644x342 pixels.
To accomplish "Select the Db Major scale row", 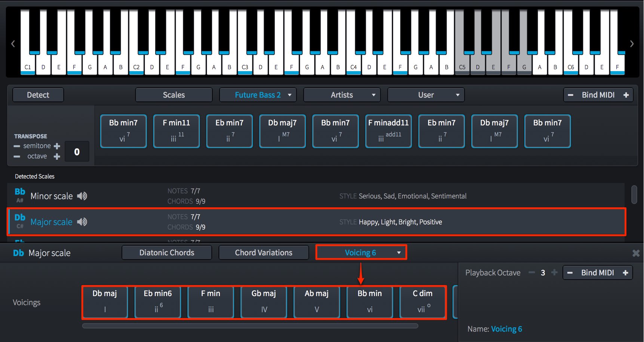I will click(x=316, y=222).
